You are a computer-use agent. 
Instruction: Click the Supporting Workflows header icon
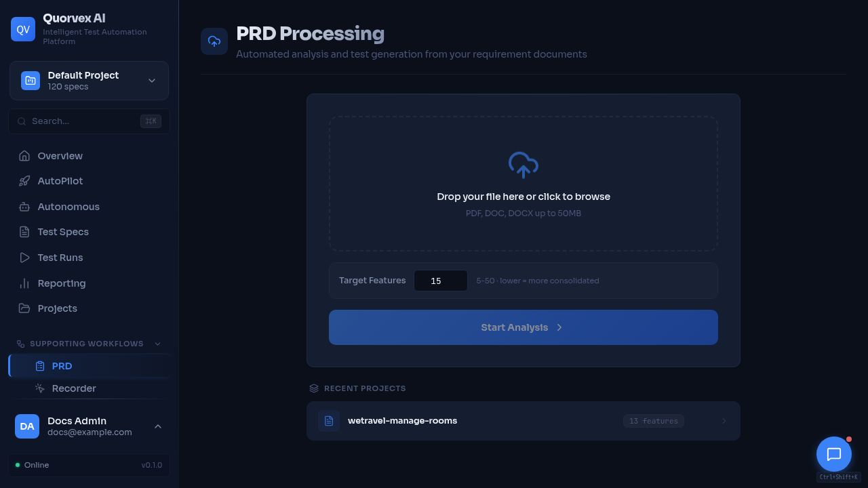(x=20, y=344)
